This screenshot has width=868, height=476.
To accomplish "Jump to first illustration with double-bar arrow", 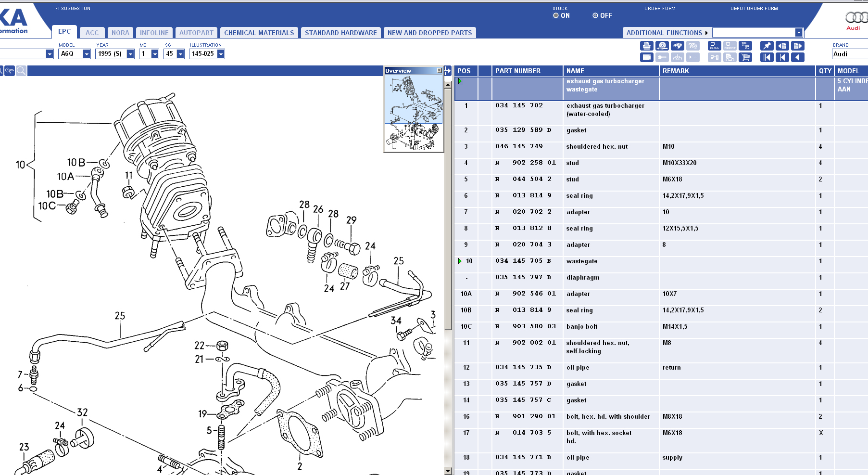I will click(767, 58).
